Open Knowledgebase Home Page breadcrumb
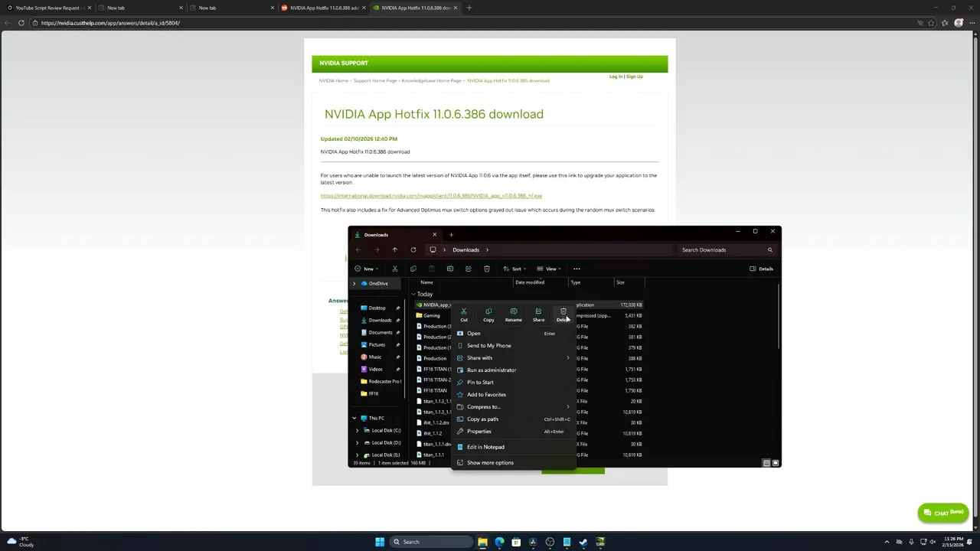This screenshot has height=551, width=980. [x=431, y=80]
